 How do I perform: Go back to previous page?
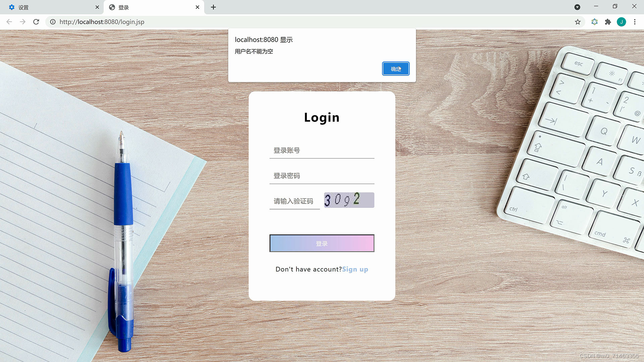point(9,22)
